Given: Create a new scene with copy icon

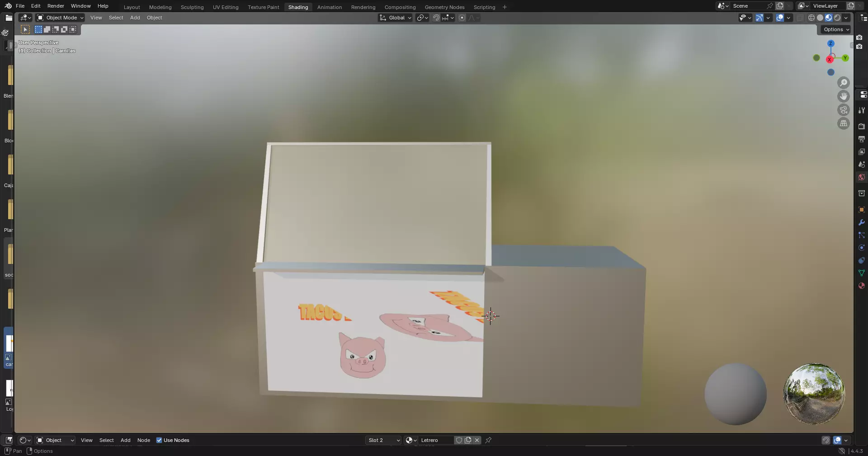Looking at the screenshot, I should [780, 6].
